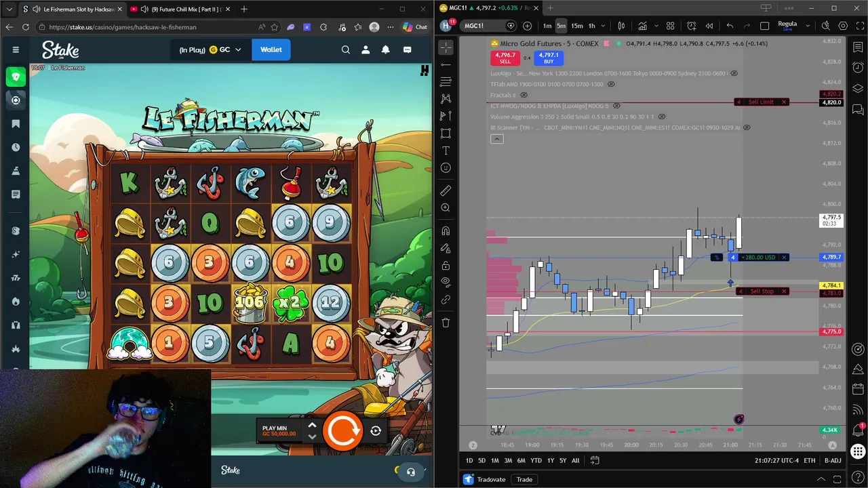Image resolution: width=868 pixels, height=488 pixels.
Task: Click the Wallet button on Stake
Action: [271, 49]
